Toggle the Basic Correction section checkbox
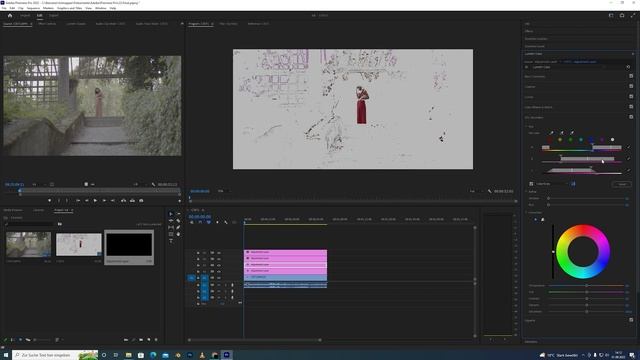 click(631, 76)
